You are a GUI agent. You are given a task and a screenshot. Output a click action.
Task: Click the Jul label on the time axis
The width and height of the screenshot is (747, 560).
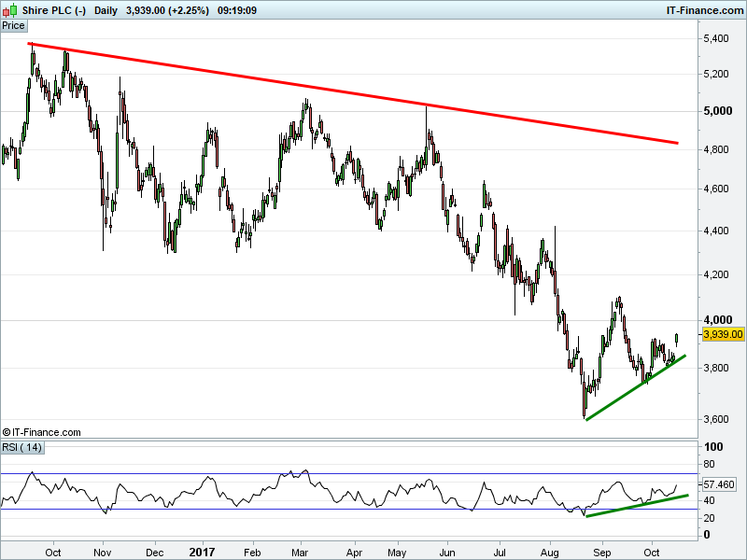[x=500, y=553]
